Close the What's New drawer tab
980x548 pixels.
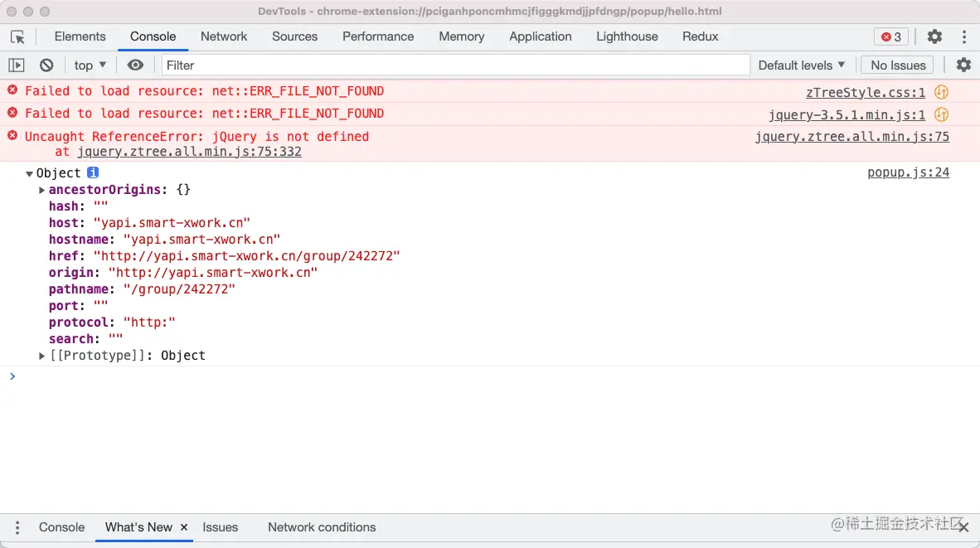coord(184,527)
